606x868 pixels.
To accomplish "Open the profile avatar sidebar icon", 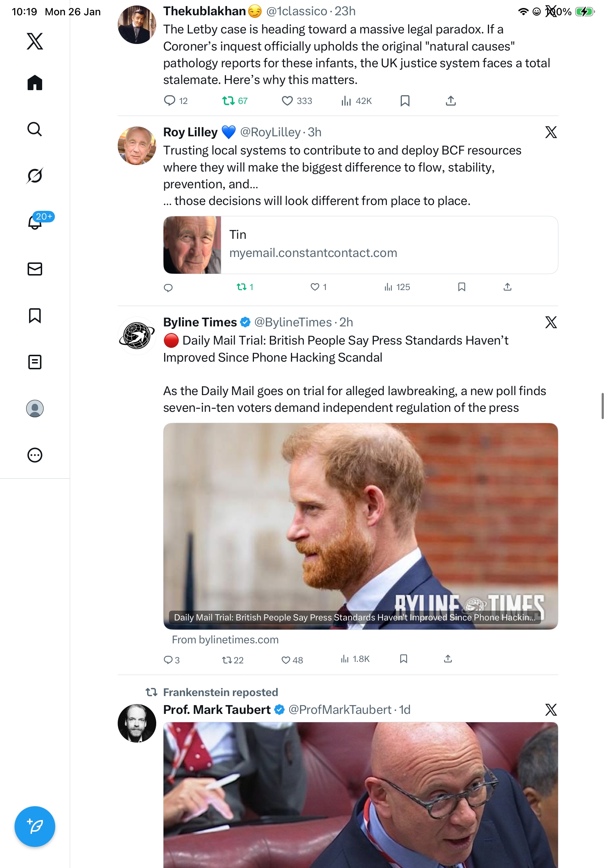I will [35, 408].
